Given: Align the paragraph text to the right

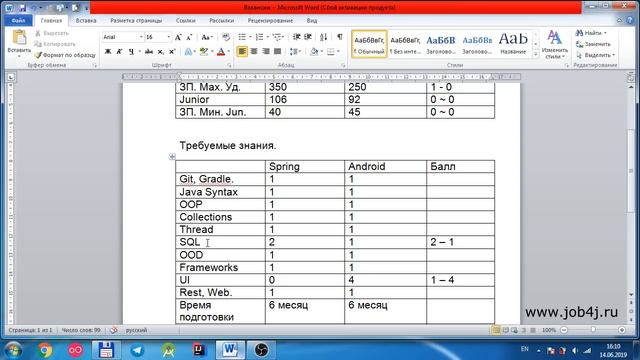Looking at the screenshot, I should (x=266, y=51).
